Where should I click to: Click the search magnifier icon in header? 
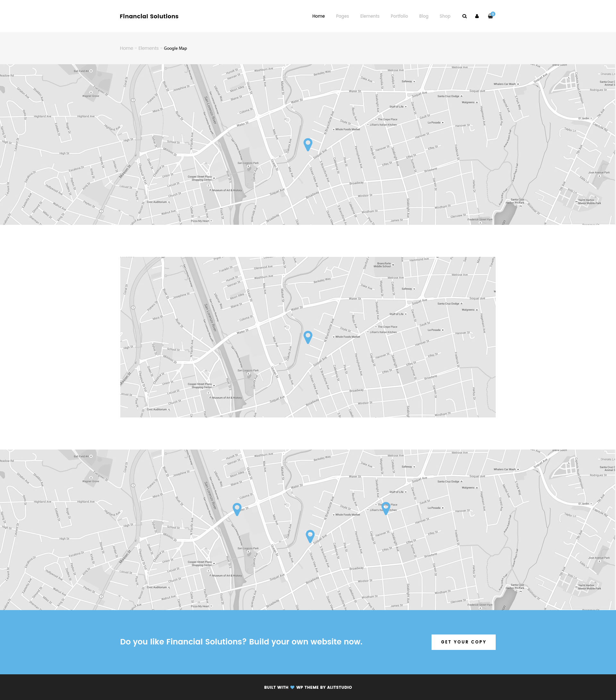pos(464,16)
